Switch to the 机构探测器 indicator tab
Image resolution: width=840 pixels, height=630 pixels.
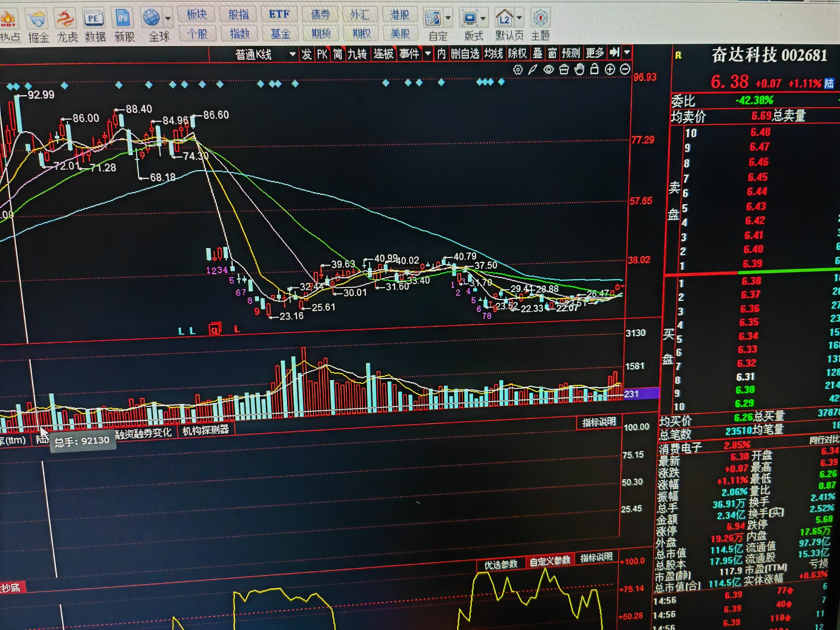[x=205, y=430]
